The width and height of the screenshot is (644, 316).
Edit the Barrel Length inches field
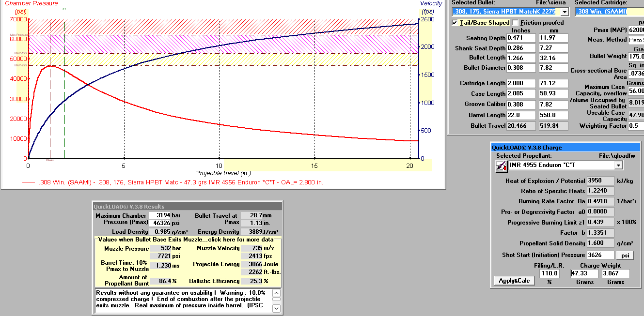pyautogui.click(x=521, y=115)
